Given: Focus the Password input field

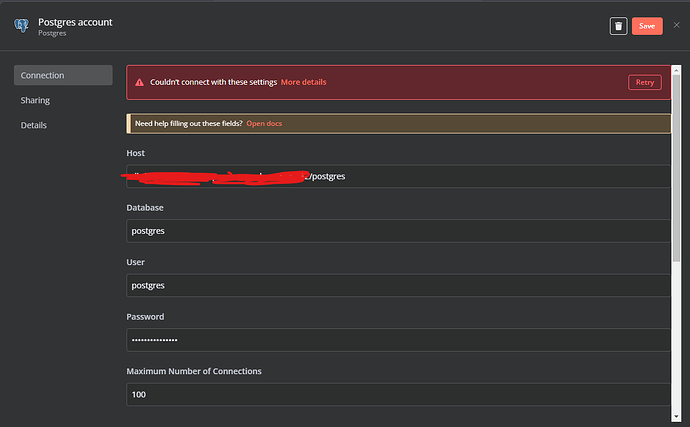Looking at the screenshot, I should [398, 340].
